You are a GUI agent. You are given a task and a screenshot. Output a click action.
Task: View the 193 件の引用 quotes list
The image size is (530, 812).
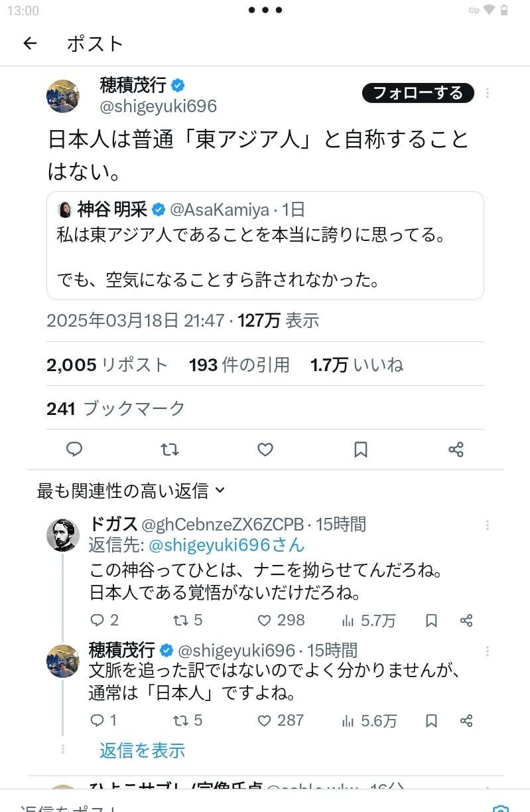pos(239,365)
